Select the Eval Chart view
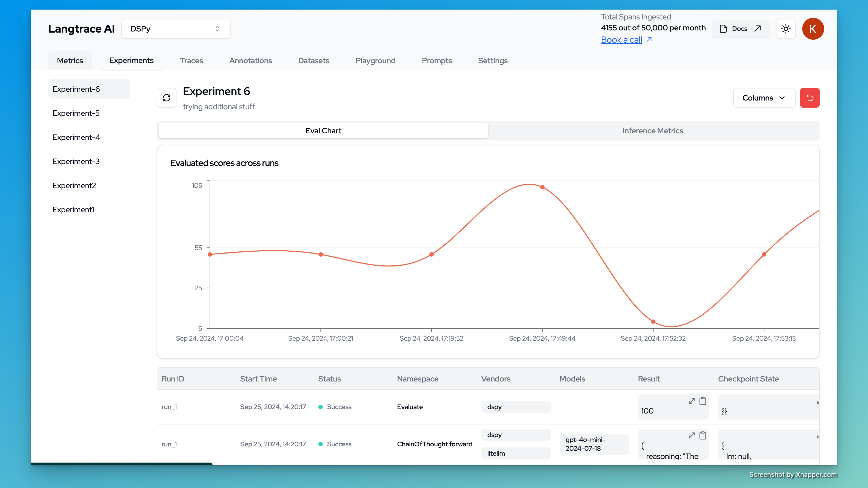Viewport: 868px width, 488px height. 323,131
